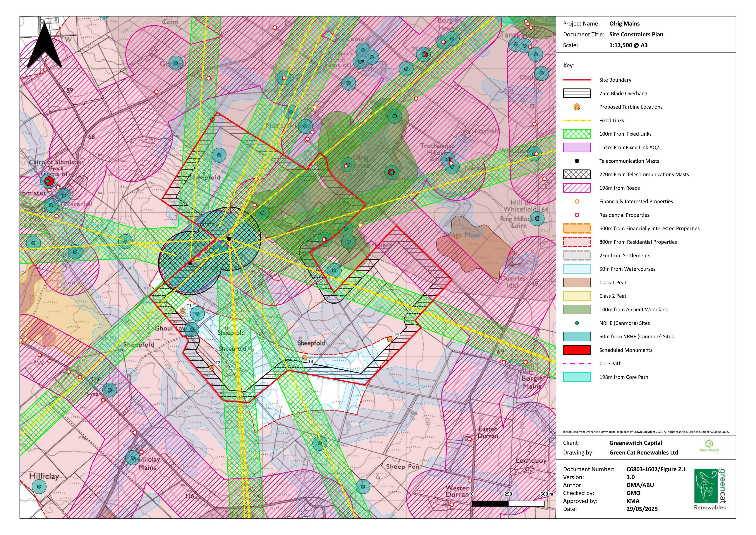Click the 2km from Settlements grey swatch
This screenshot has width=756, height=535.
577,255
